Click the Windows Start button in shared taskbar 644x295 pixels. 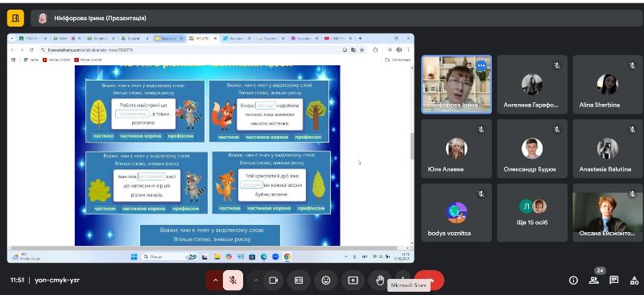click(x=134, y=257)
